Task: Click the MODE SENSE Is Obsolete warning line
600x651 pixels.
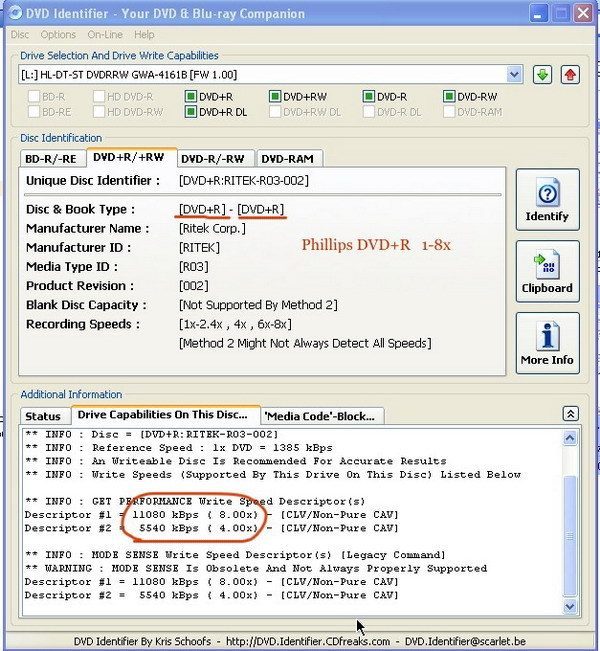Action: [256, 568]
